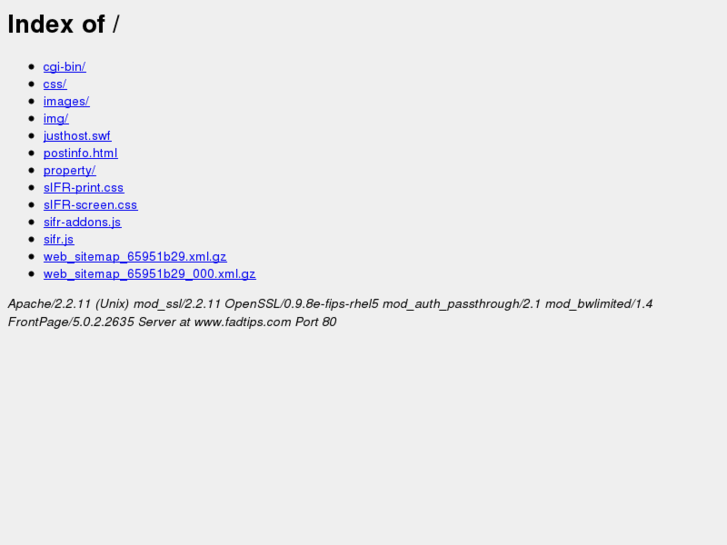Open postinfo.html page link

click(81, 153)
